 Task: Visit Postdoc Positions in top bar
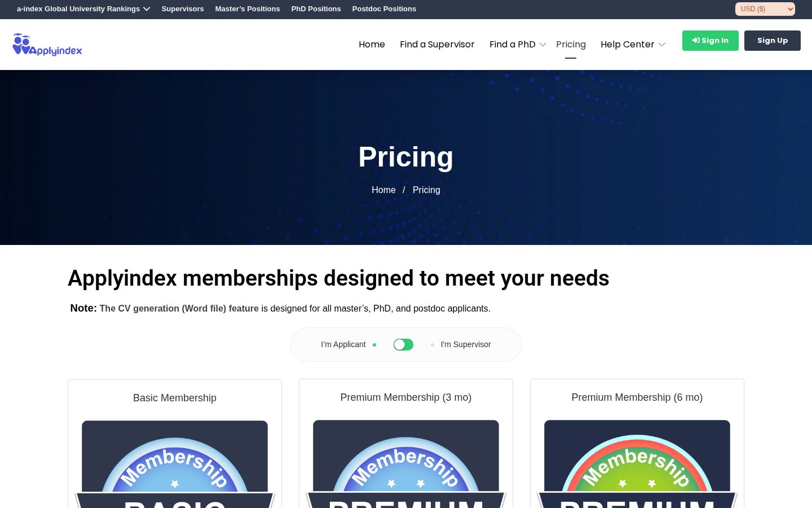(384, 9)
